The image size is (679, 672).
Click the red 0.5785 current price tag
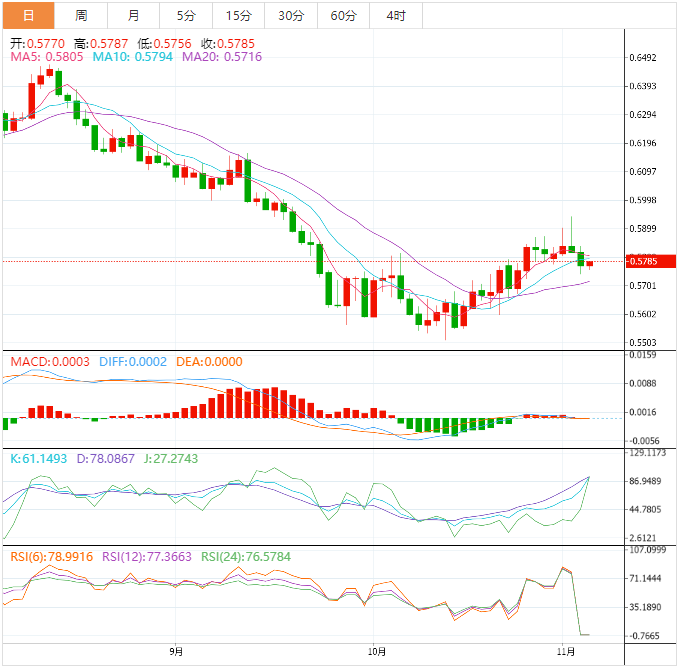(651, 262)
